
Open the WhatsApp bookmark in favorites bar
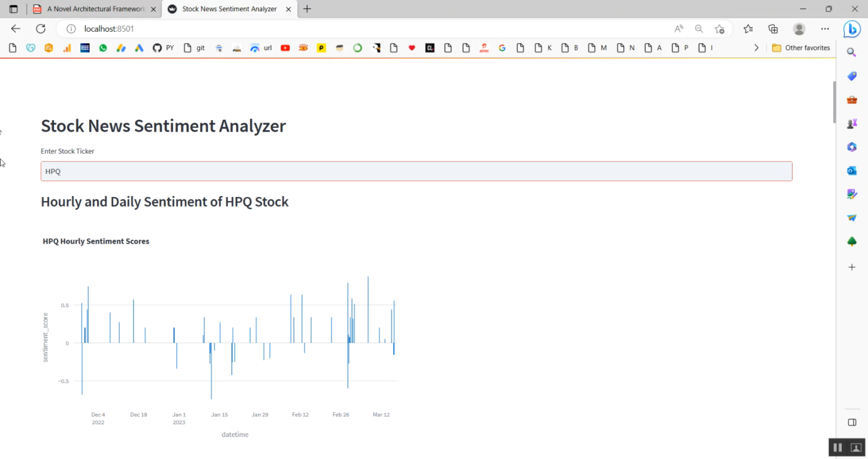103,48
